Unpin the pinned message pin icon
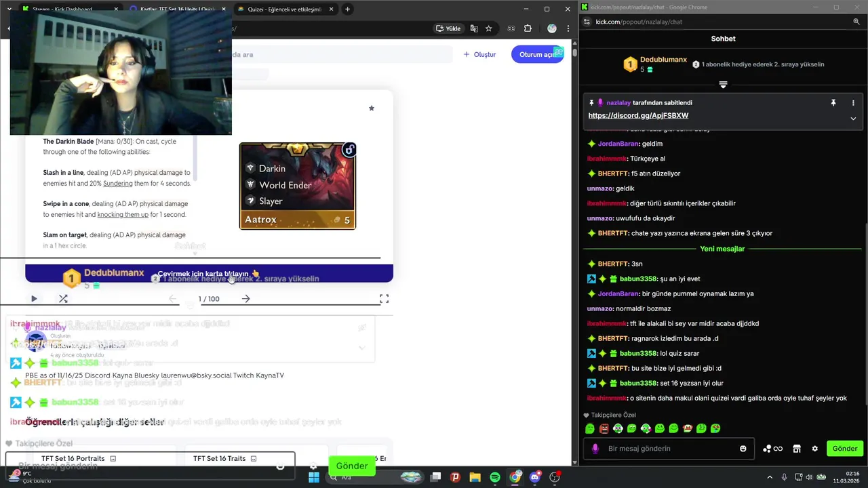This screenshot has width=868, height=488. click(x=833, y=103)
